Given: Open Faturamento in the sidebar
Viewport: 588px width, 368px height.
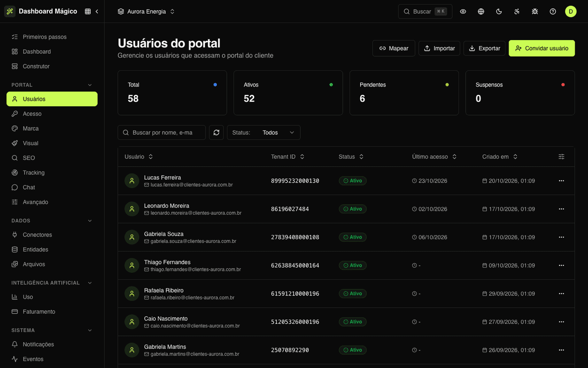Looking at the screenshot, I should point(52,311).
